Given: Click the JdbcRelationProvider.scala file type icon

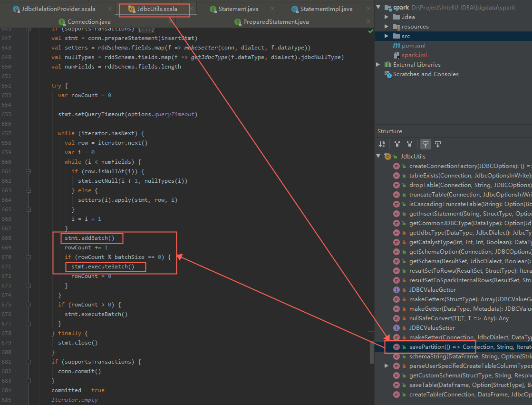Looking at the screenshot, I should 16,9.
